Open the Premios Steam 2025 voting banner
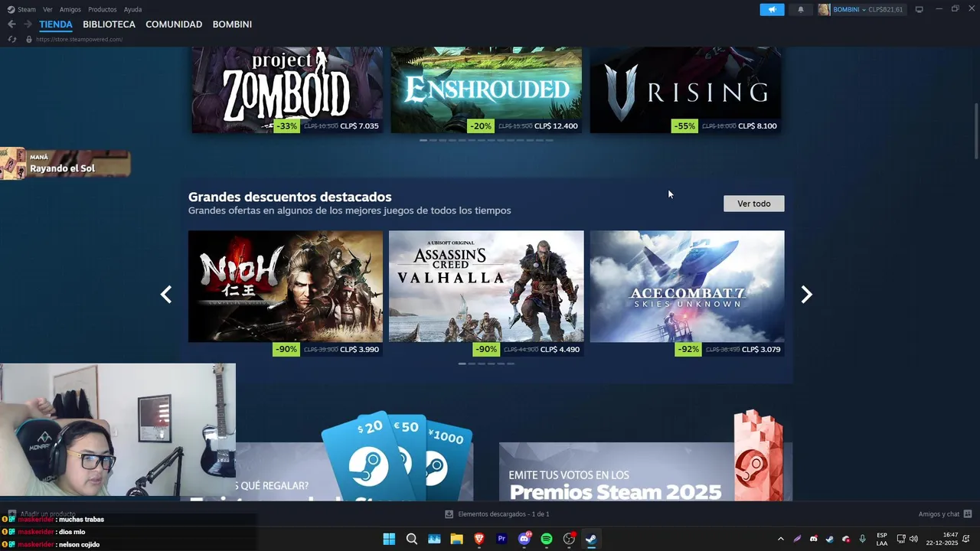This screenshot has height=551, width=980. [x=645, y=455]
